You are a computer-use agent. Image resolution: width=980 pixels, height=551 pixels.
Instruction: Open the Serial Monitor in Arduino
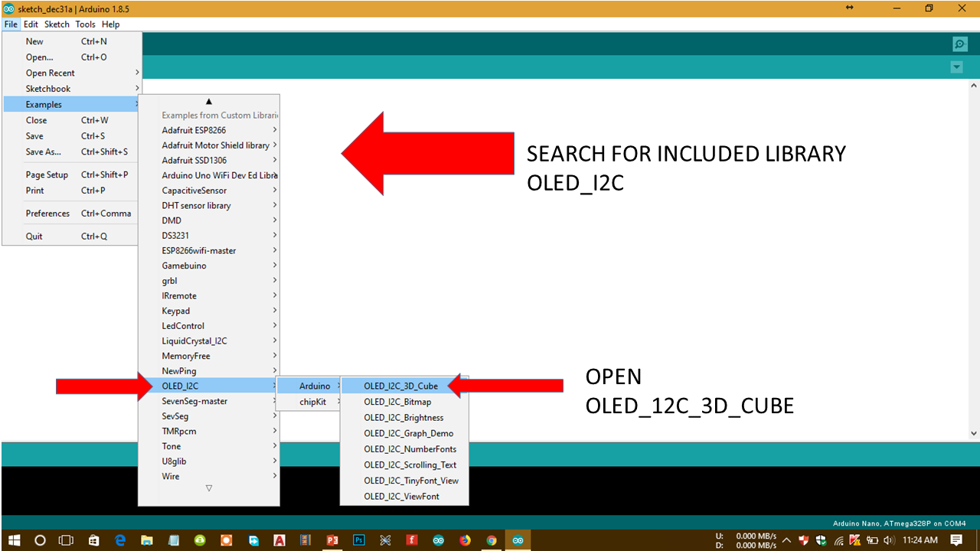click(959, 44)
